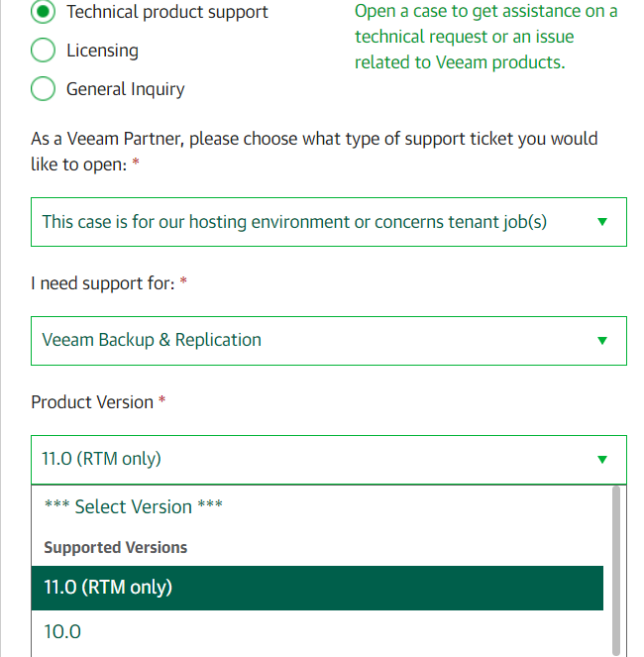Select the Technical product support radio button
Viewport: 644px width, 657px height.
tap(43, 12)
